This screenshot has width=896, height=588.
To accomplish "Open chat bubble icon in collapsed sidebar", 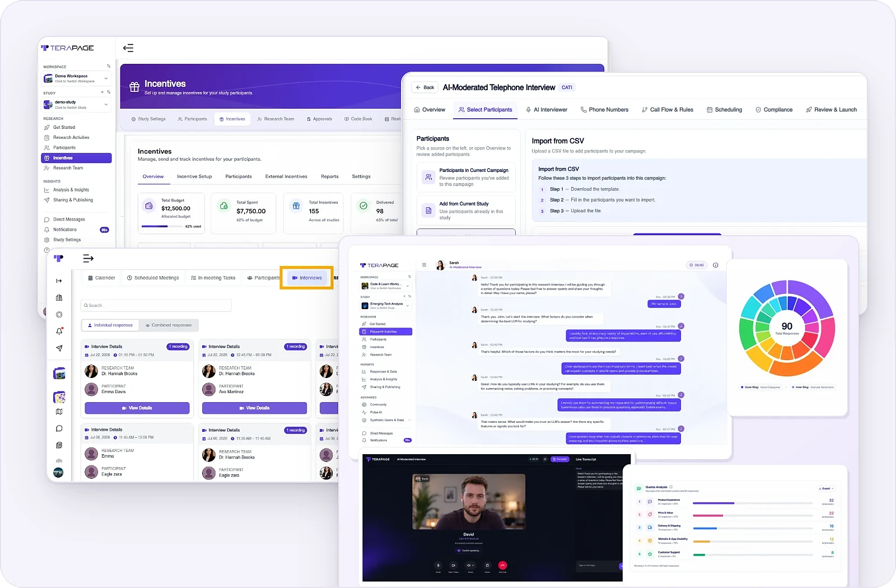I will (x=59, y=428).
